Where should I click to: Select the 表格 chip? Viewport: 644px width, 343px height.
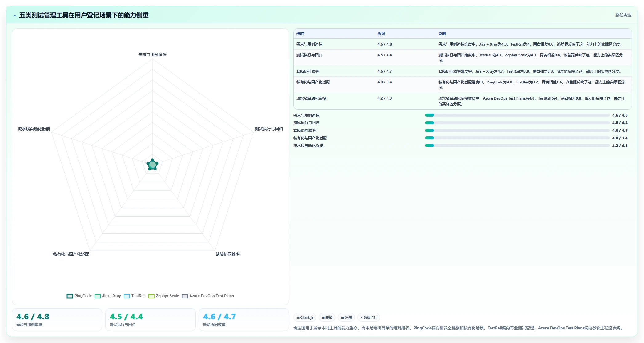[327, 317]
